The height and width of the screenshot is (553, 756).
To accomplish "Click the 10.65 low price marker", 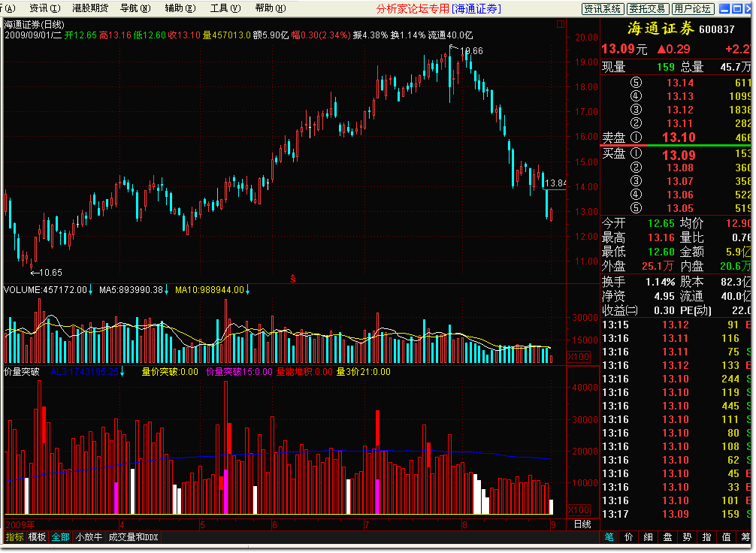I will (x=50, y=273).
